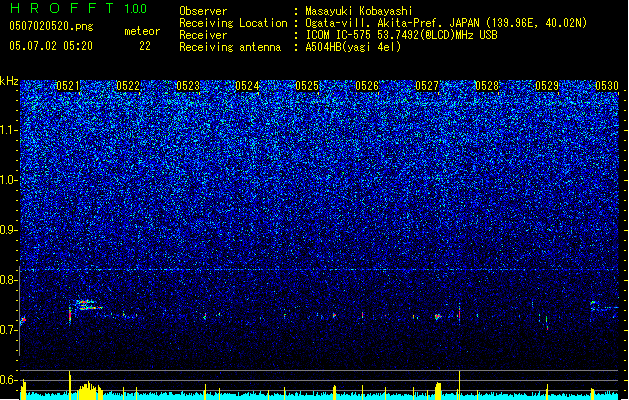Click time marker 0521
The height and width of the screenshot is (400, 629).
click(68, 86)
